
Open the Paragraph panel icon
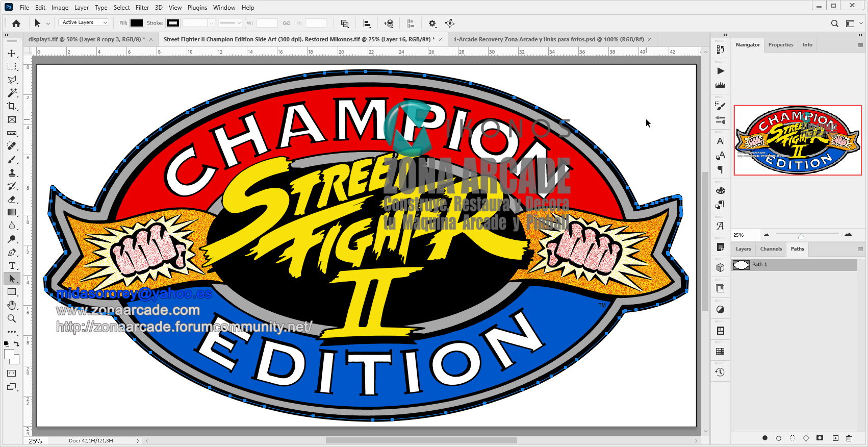[720, 169]
